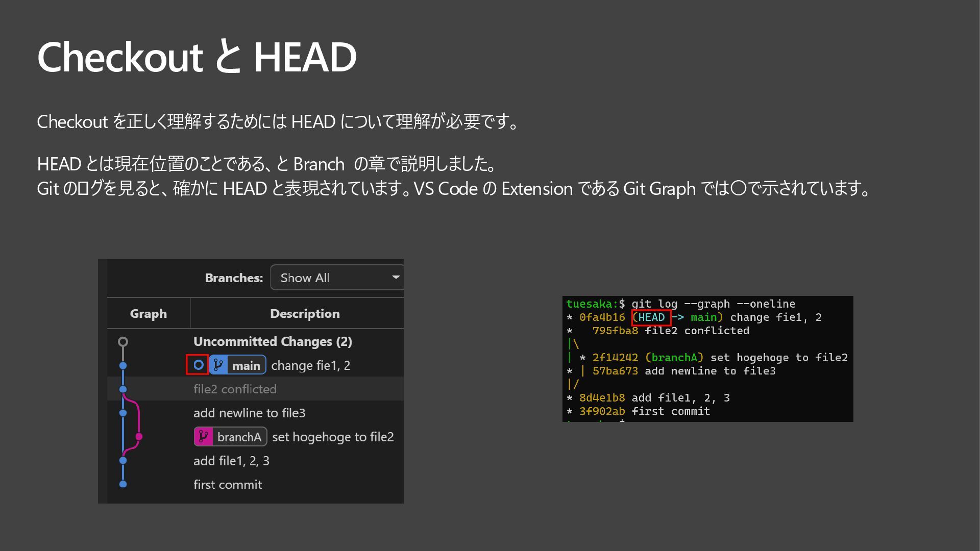Click the Description column header

305,313
